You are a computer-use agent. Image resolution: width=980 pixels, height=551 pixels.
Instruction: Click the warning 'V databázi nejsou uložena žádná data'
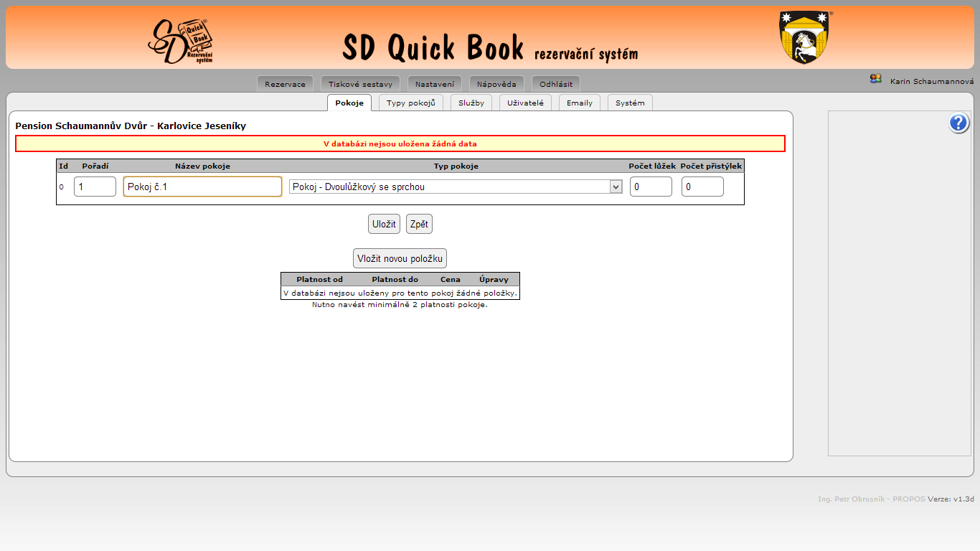[400, 143]
